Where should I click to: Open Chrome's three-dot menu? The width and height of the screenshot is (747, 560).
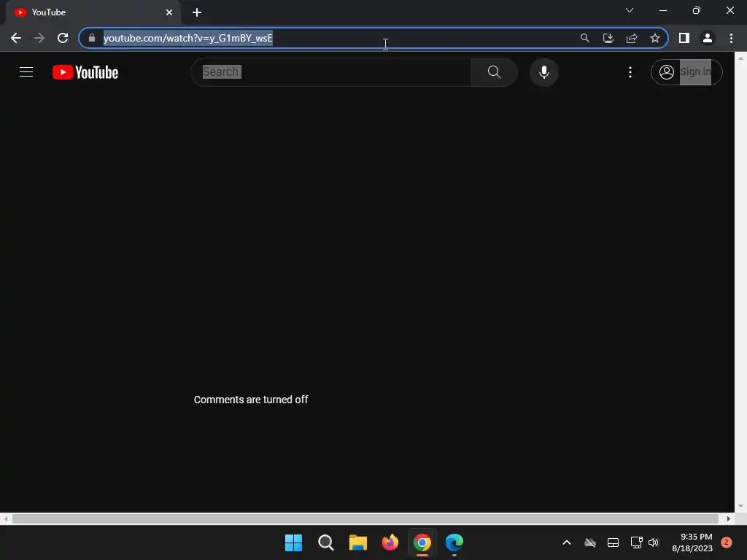coord(731,38)
